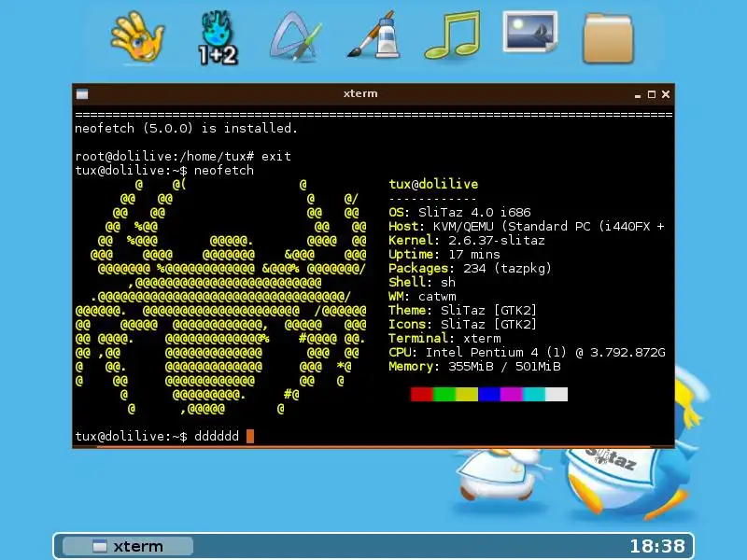This screenshot has height=560, width=747.
Task: Open the xterm window menu icon
Action: point(82,94)
